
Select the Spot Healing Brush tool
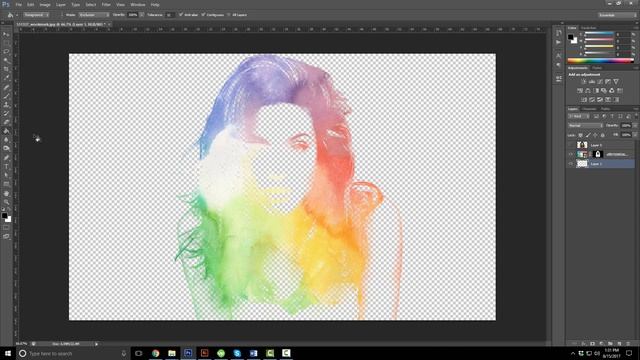click(6, 87)
